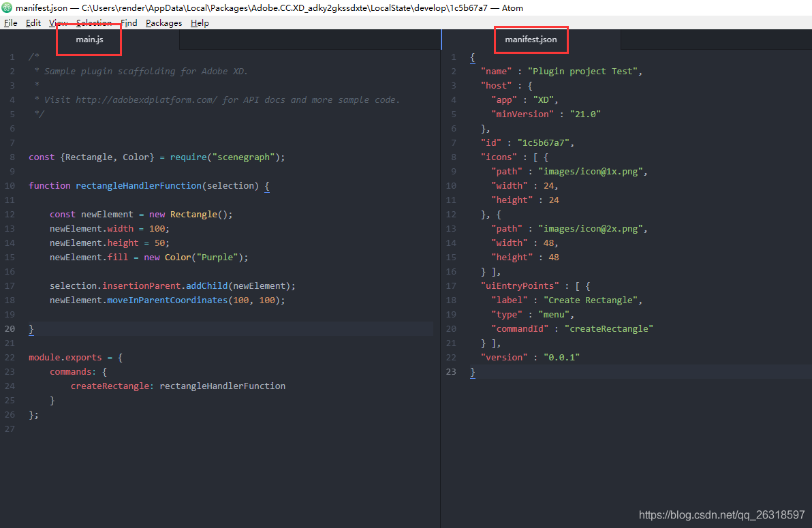Screen dimensions: 812x528
Task: Click 'newElement.width' on line 13
Action: [92, 228]
